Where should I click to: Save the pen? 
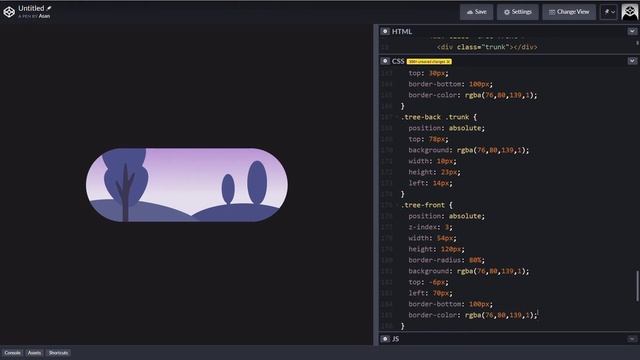[x=476, y=12]
